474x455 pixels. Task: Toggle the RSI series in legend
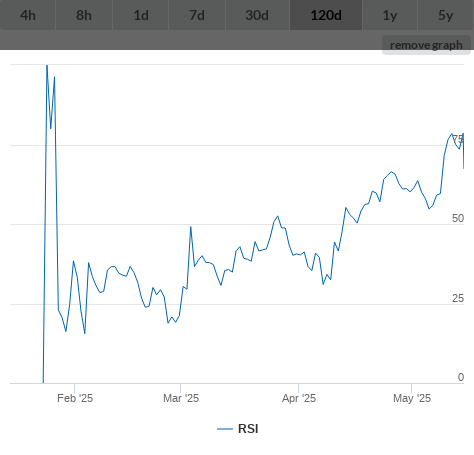[248, 429]
